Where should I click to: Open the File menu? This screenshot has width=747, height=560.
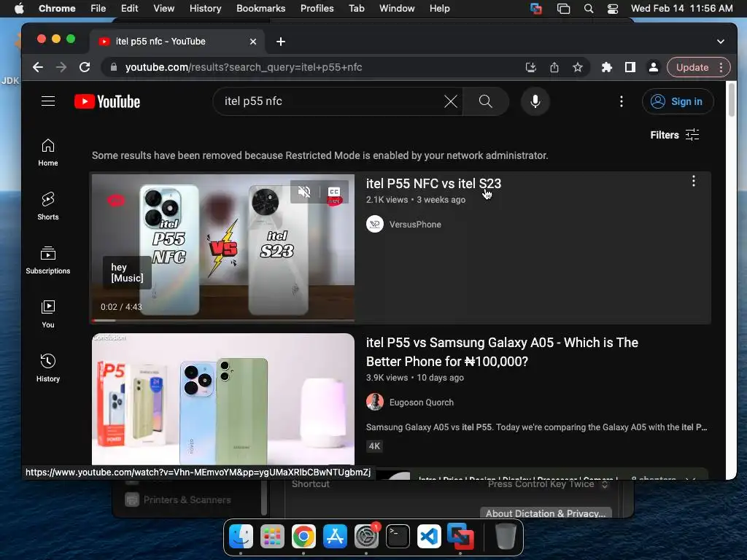click(98, 9)
